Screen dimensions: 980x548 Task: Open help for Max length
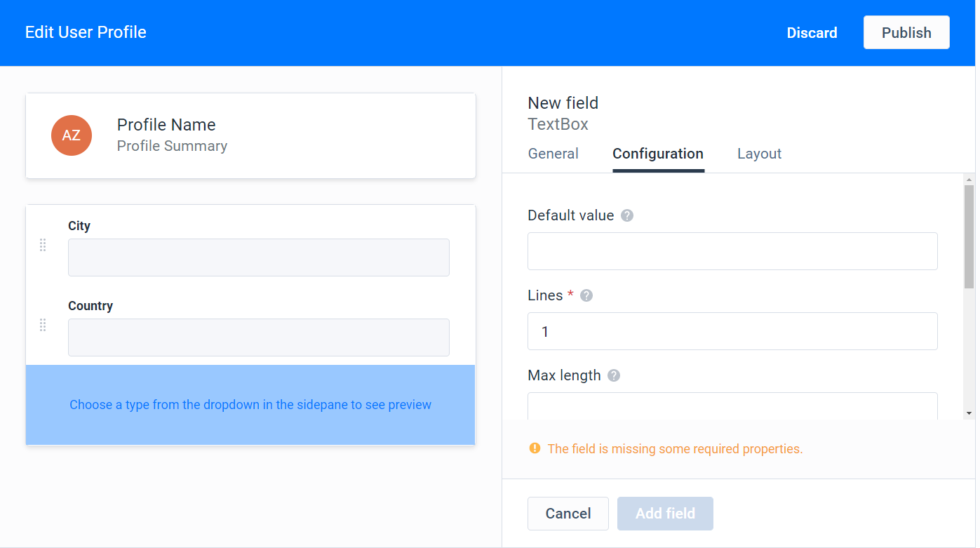tap(613, 375)
